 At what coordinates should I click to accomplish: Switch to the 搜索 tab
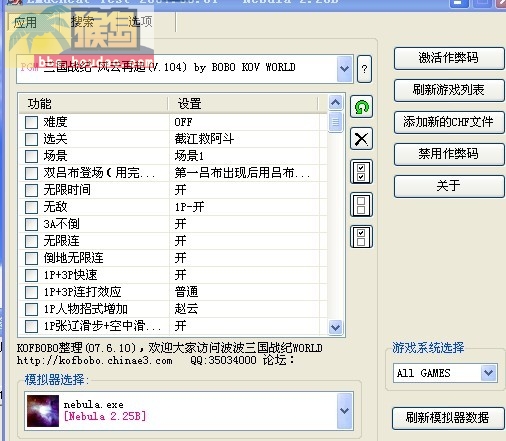(x=82, y=22)
